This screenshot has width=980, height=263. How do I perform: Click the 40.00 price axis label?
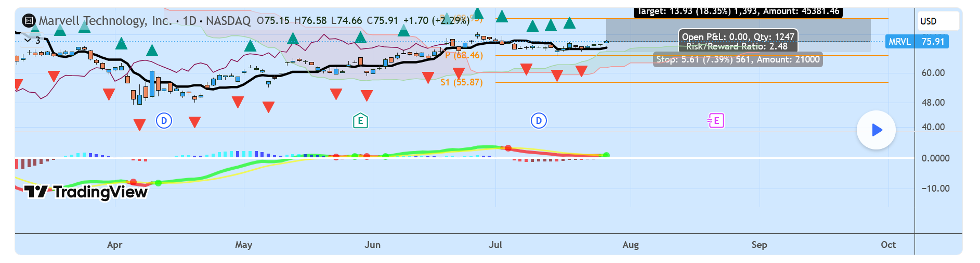pyautogui.click(x=933, y=127)
